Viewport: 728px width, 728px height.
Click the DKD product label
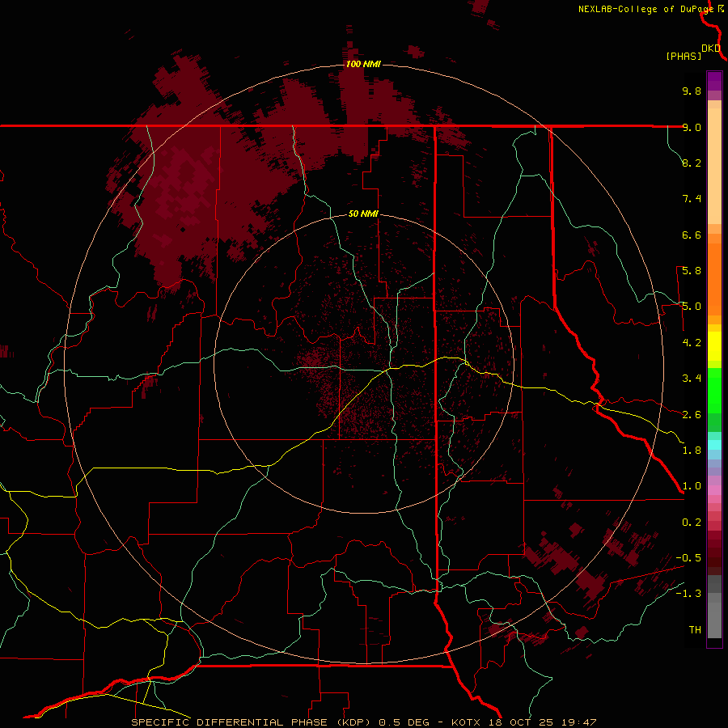[x=711, y=49]
